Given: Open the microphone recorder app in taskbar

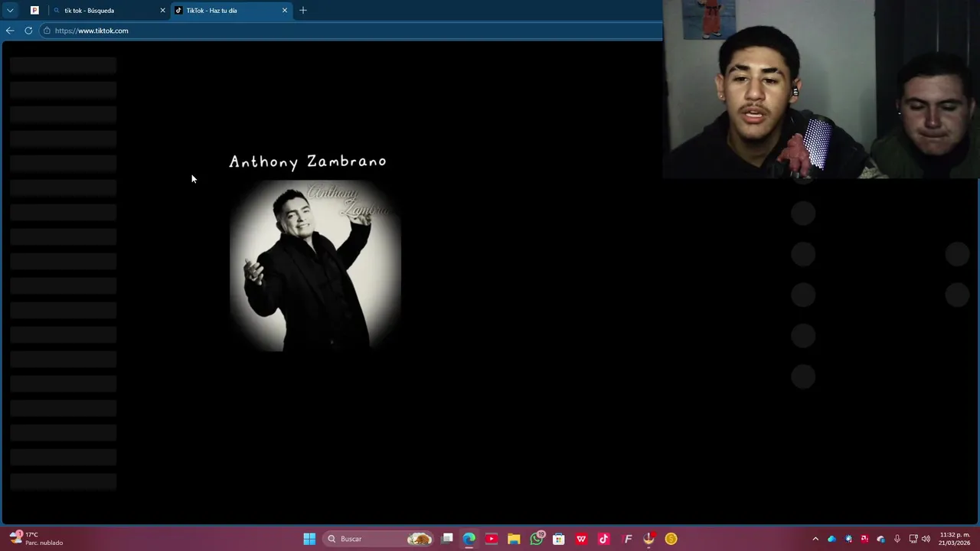Looking at the screenshot, I should pos(648,539).
